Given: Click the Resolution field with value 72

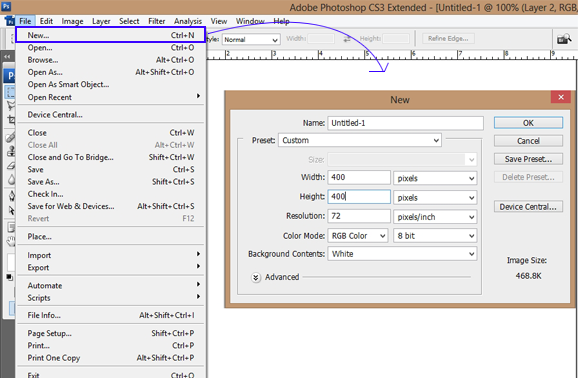Looking at the screenshot, I should coord(359,216).
